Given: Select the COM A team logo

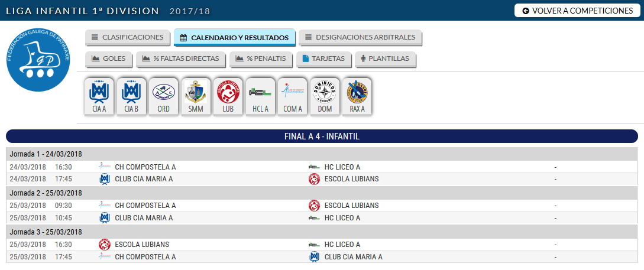Looking at the screenshot, I should point(292,97).
